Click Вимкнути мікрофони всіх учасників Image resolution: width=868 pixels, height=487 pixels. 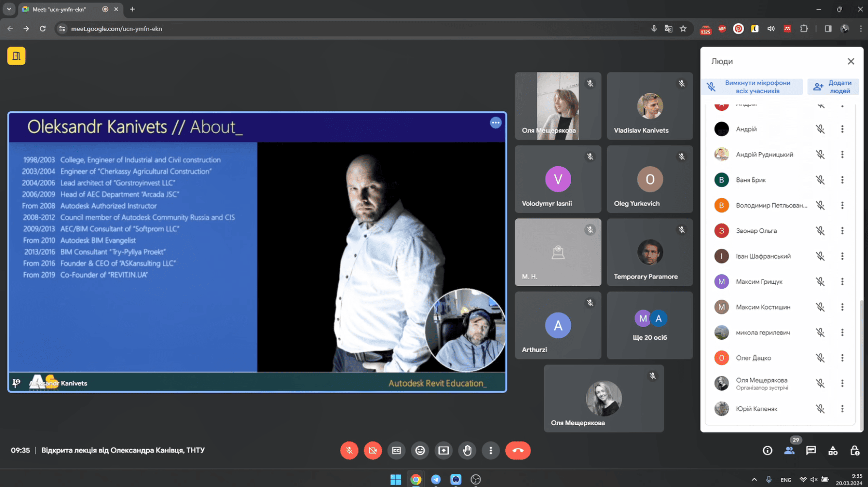[x=752, y=87]
